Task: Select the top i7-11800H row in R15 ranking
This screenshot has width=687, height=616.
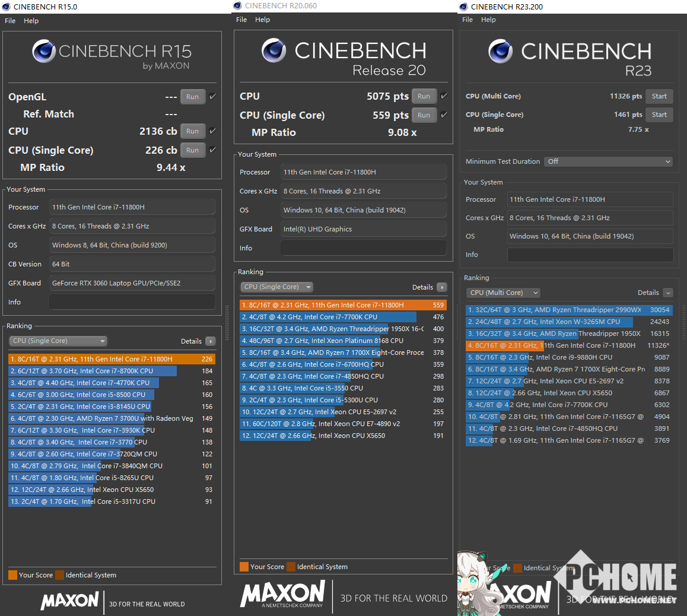Action: point(112,359)
